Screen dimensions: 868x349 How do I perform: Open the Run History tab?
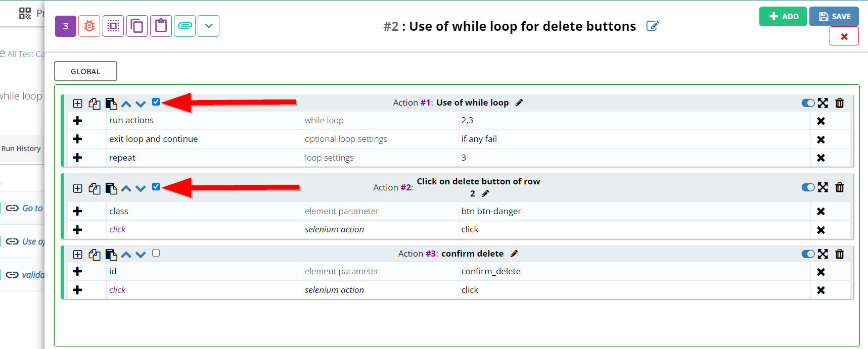[21, 148]
